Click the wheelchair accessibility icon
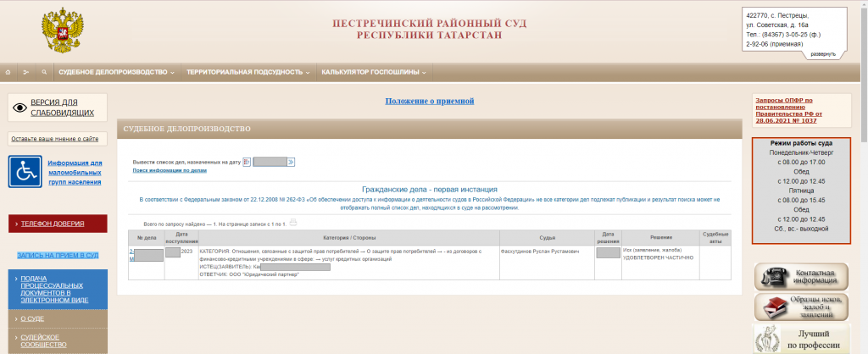868x354 pixels. [25, 171]
